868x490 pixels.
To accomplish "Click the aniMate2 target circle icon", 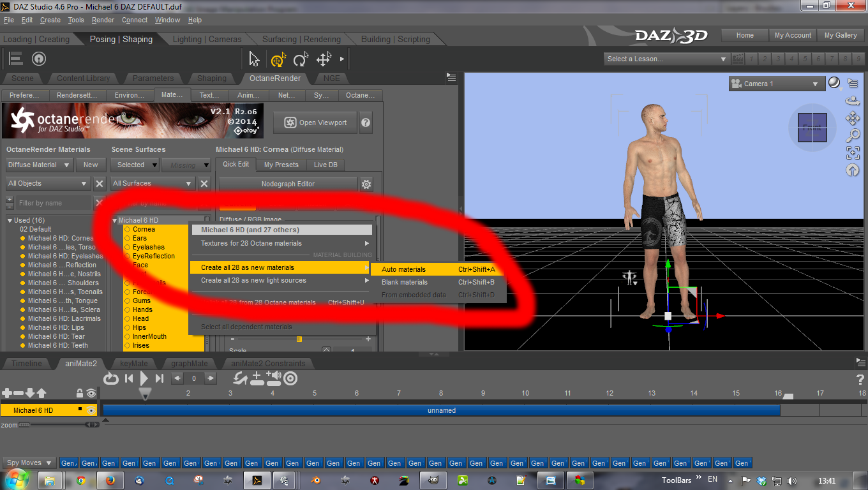I will click(x=290, y=378).
